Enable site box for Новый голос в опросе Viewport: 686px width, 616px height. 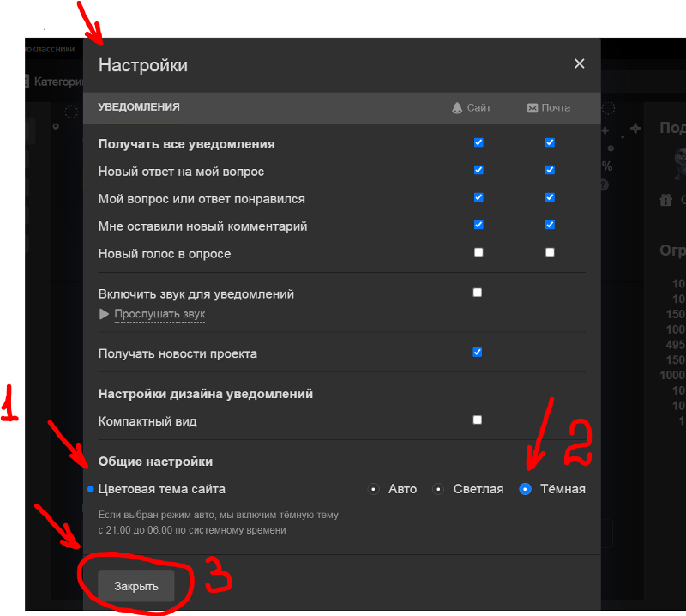[x=478, y=252]
